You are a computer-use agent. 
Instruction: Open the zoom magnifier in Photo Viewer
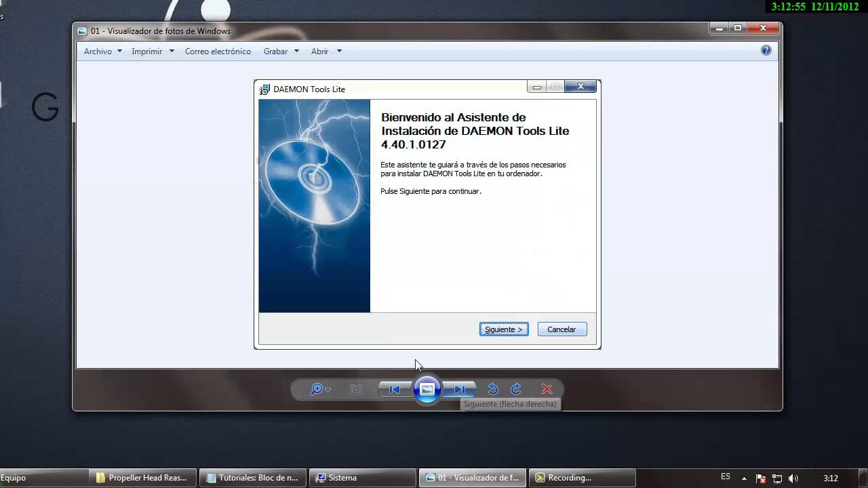pyautogui.click(x=319, y=389)
